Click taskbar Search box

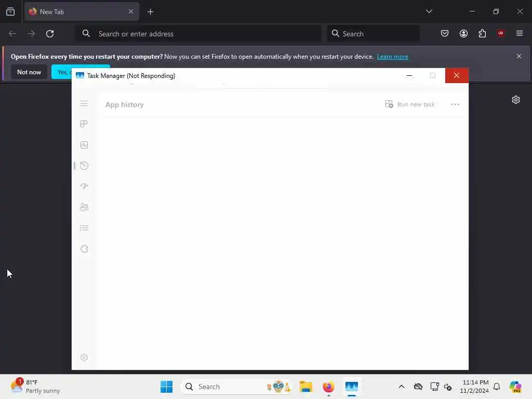pos(236,387)
